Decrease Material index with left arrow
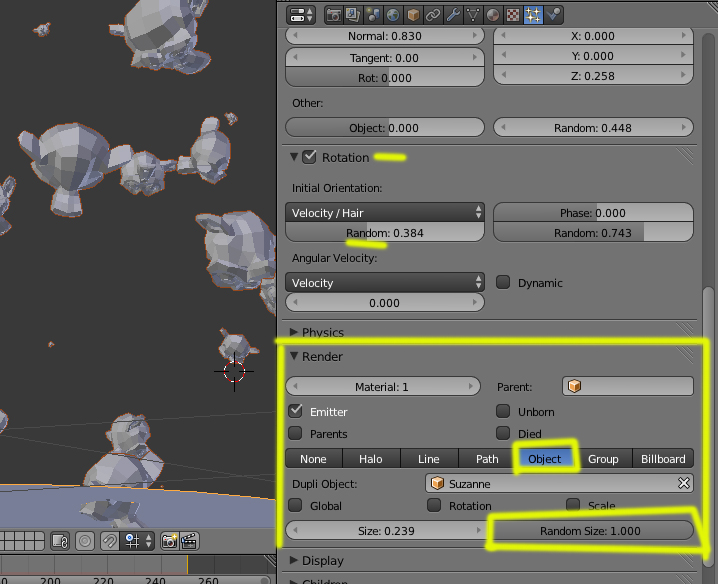Screen dimensions: 718x584 pyautogui.click(x=295, y=387)
